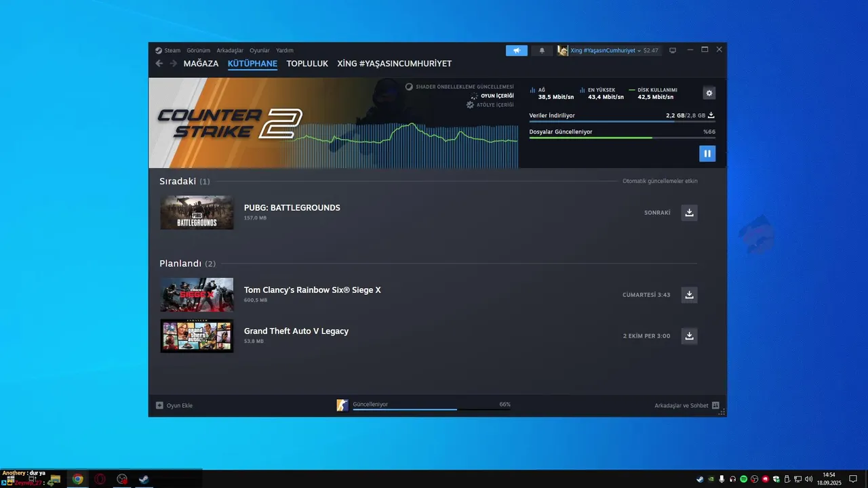
Task: Click the Tom Clancy's Rainbow Six Siege X title
Action: 313,289
